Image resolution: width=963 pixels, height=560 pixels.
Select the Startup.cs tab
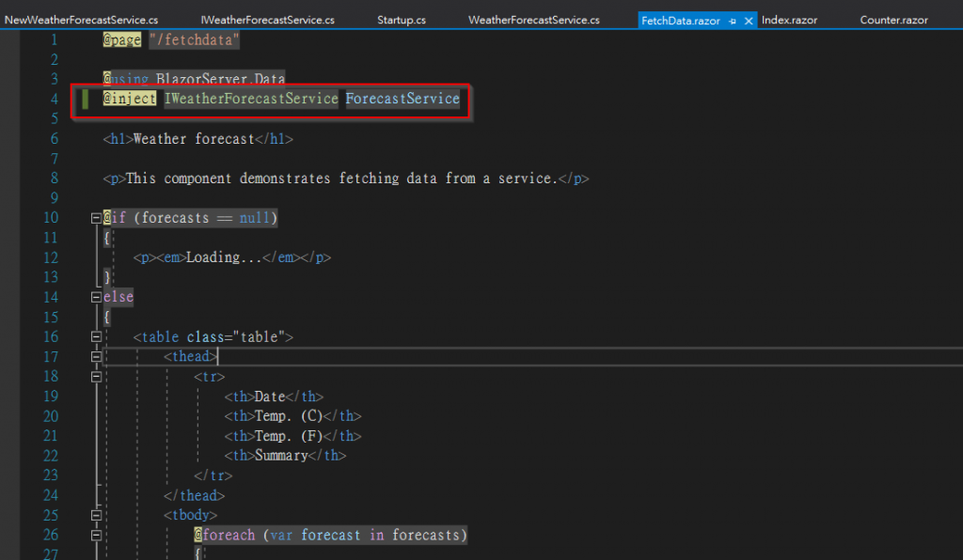pos(401,21)
